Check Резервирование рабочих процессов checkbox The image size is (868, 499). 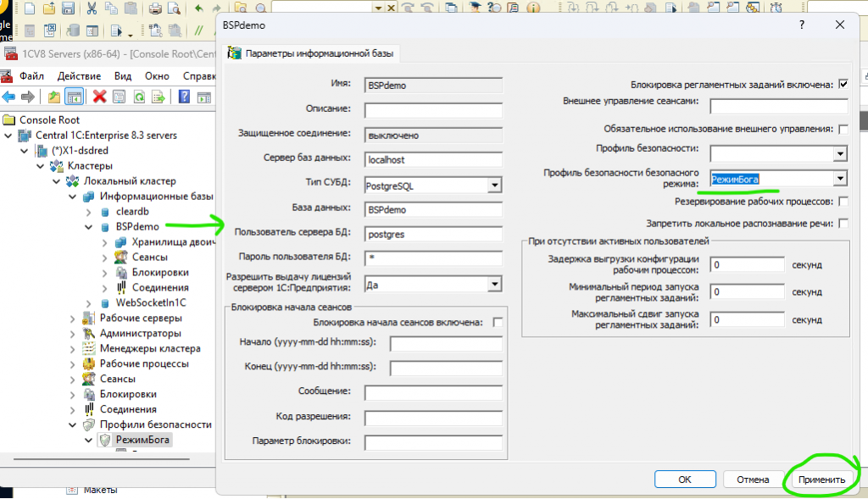click(x=843, y=202)
